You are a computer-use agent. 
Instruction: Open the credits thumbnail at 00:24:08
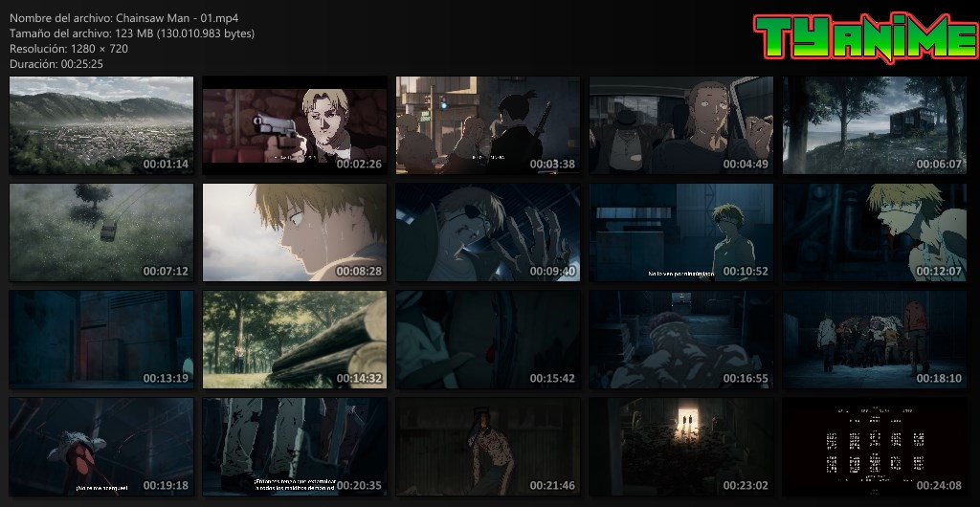(875, 447)
